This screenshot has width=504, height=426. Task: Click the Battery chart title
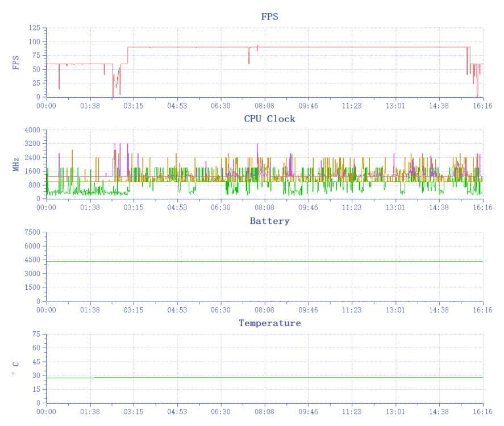[x=269, y=221]
